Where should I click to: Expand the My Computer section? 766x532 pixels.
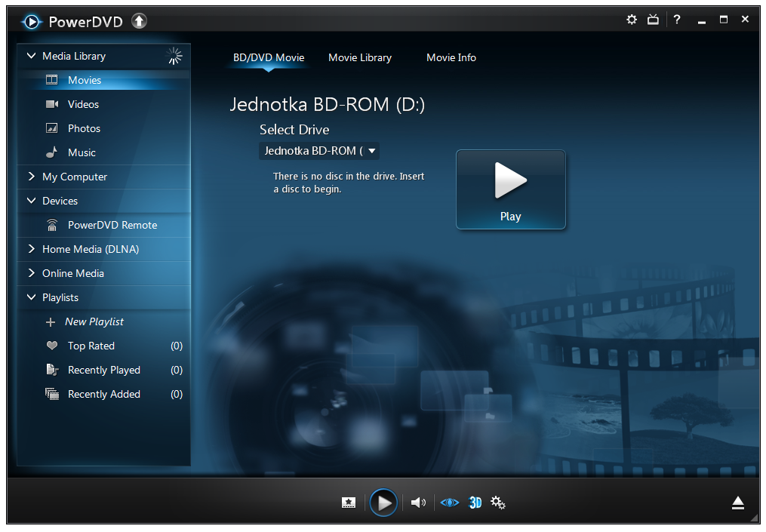coord(31,177)
